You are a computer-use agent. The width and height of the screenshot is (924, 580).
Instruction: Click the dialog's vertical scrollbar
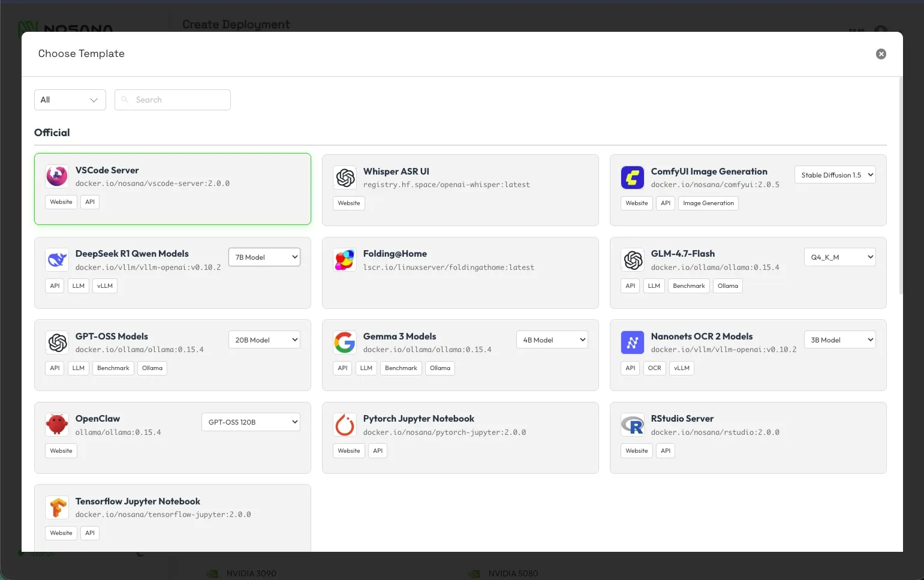pyautogui.click(x=901, y=186)
